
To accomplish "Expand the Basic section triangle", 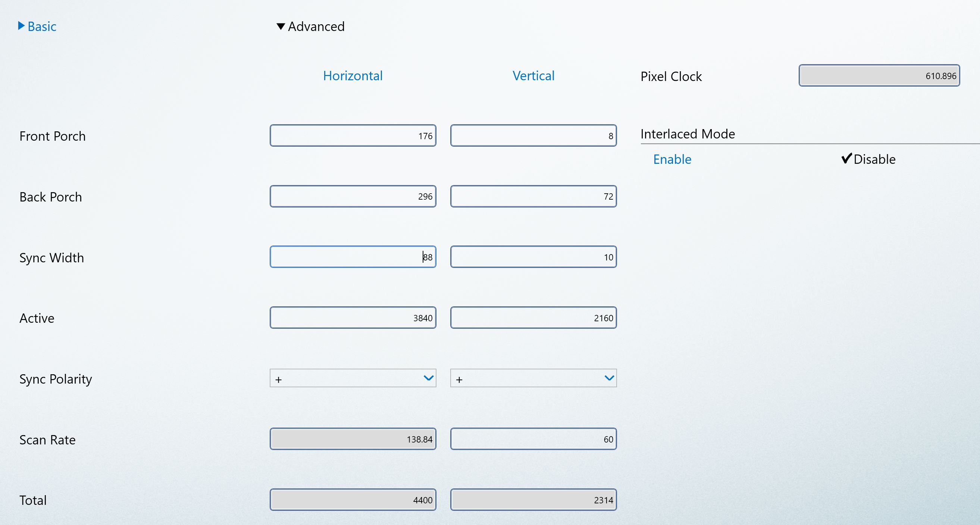I will pyautogui.click(x=21, y=26).
